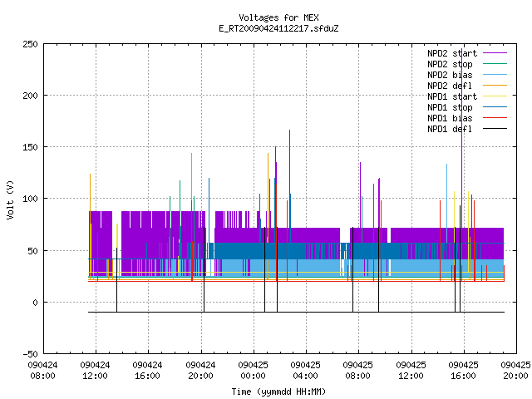
Task: Pick the green NPD2 stop legend line
Action: [x=495, y=64]
